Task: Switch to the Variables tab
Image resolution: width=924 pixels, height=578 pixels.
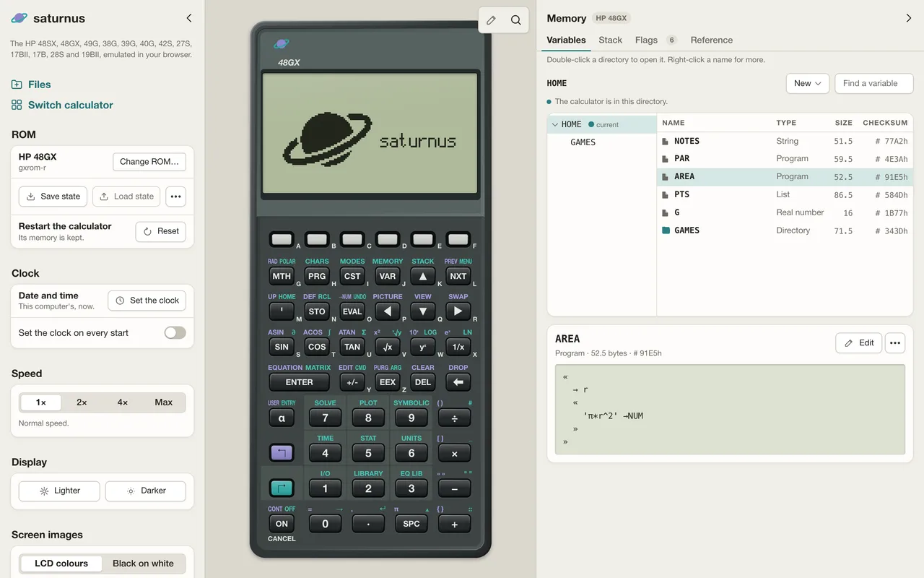Action: (x=566, y=40)
